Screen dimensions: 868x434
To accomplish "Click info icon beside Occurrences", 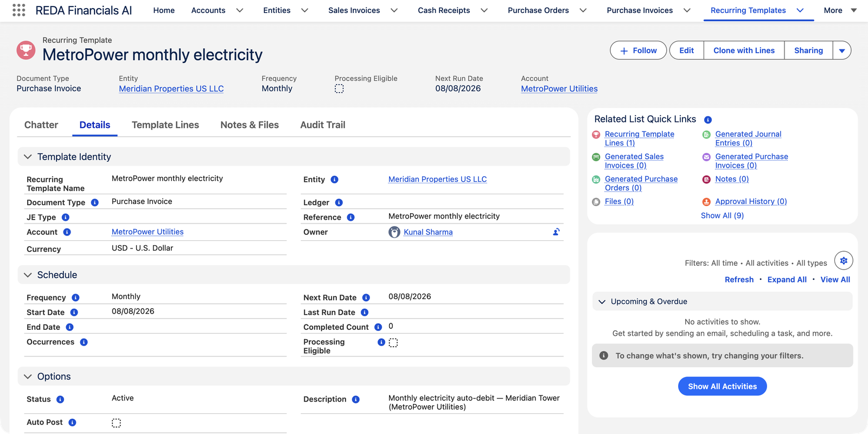I will point(84,342).
